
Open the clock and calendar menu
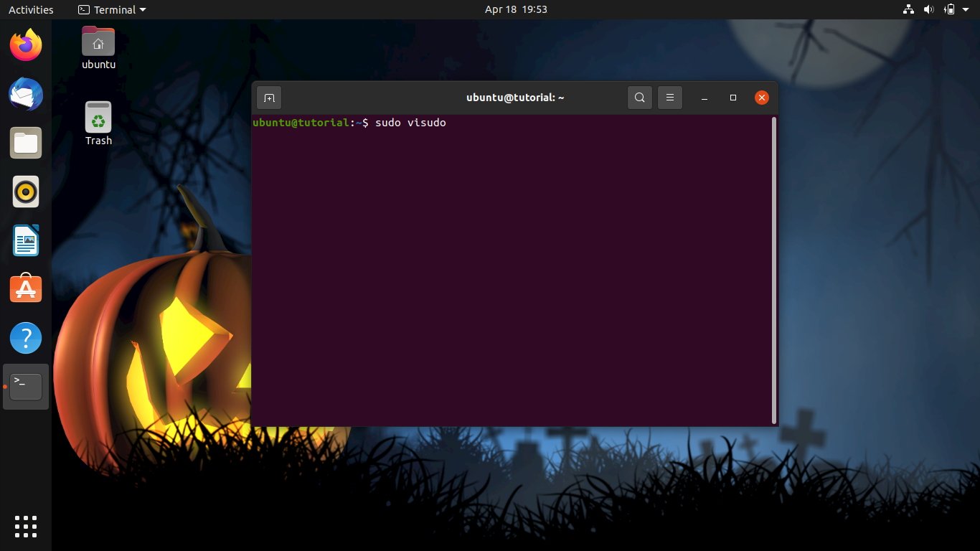pyautogui.click(x=515, y=9)
